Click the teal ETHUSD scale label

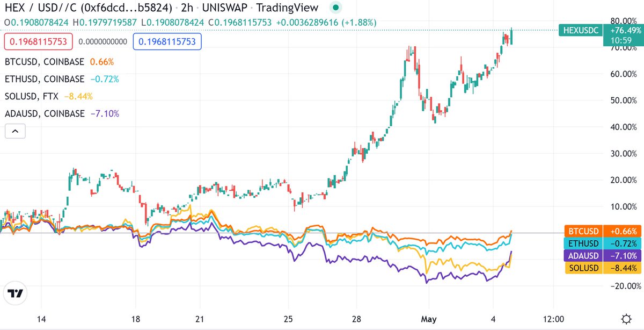pos(583,243)
